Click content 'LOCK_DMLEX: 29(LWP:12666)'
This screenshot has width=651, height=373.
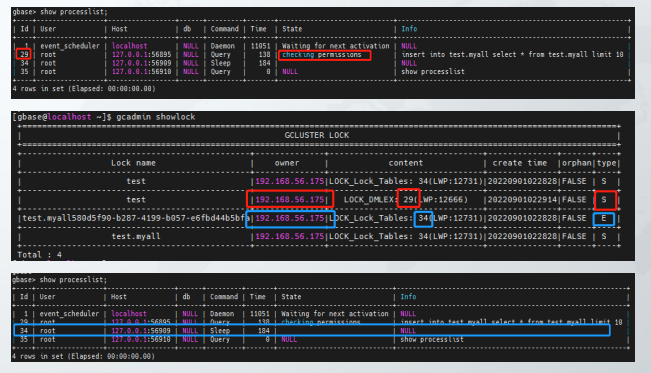[x=406, y=200]
